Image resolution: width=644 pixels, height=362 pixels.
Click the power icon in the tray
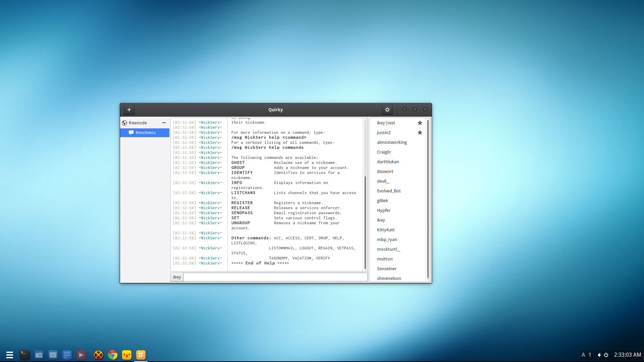(606, 355)
